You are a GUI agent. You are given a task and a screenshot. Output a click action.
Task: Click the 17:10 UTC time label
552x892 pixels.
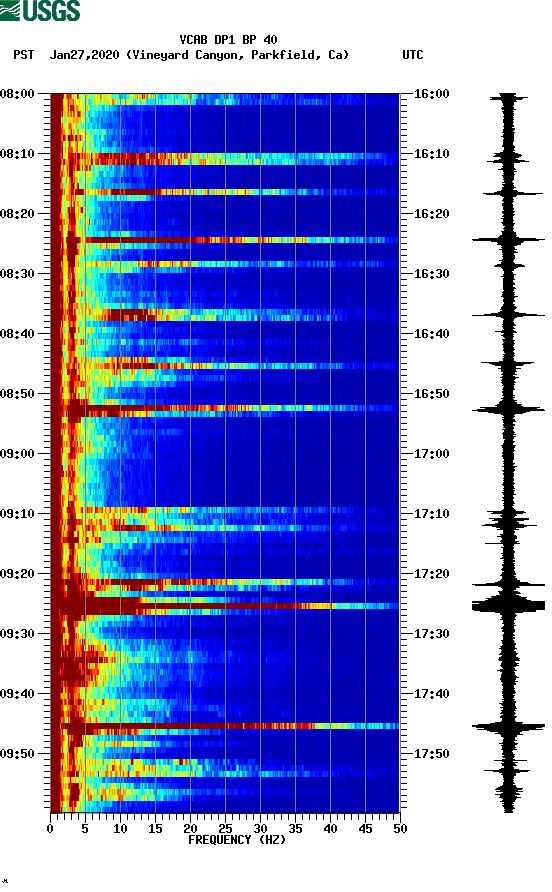pos(431,514)
